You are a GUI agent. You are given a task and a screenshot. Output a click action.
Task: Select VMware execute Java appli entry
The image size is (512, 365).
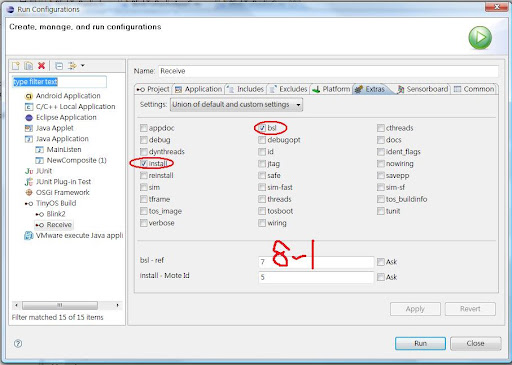74,235
